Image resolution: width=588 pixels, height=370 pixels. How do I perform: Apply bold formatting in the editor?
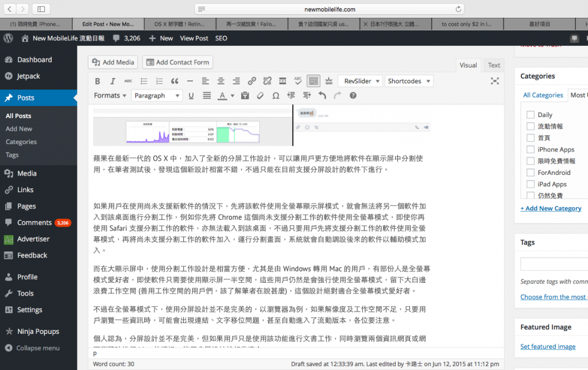(x=98, y=80)
